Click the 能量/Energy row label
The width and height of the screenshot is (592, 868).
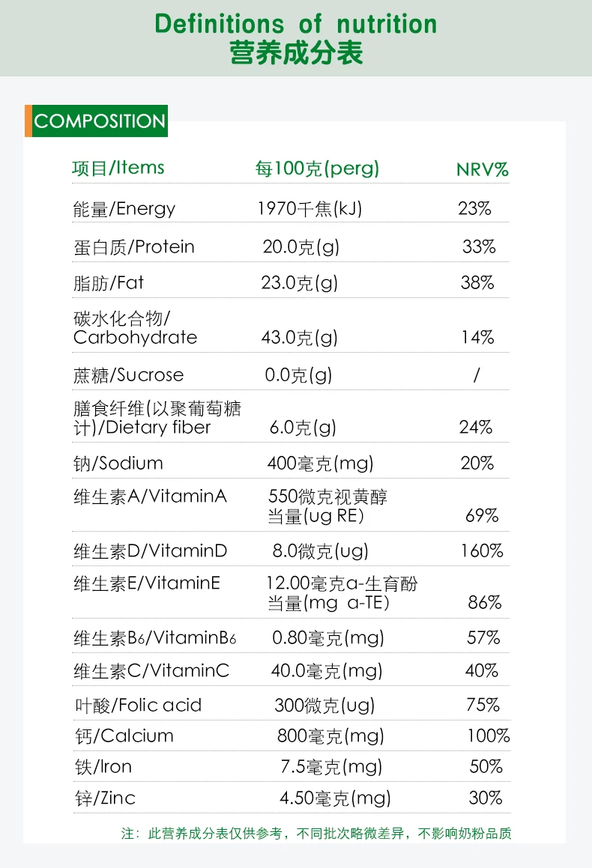pos(124,209)
